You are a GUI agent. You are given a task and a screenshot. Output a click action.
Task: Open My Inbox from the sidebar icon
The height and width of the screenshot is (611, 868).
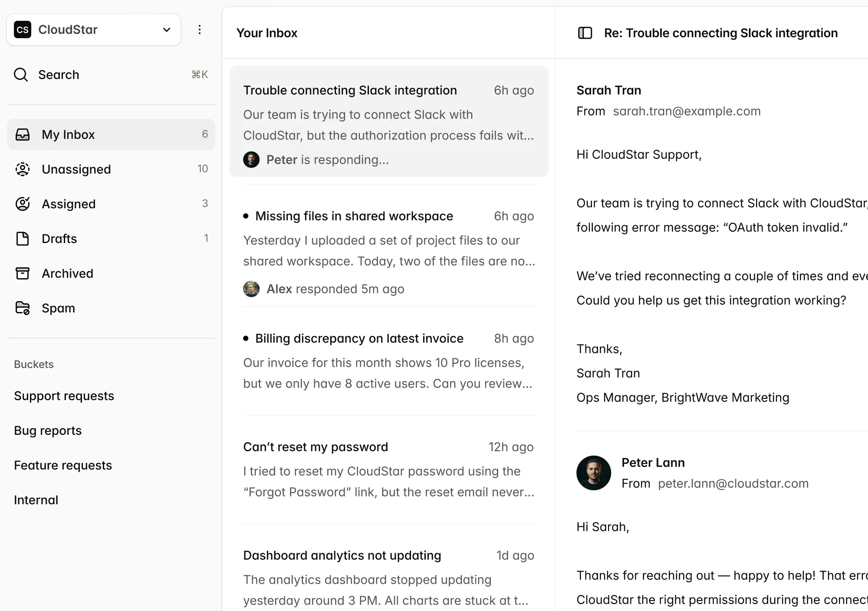23,135
